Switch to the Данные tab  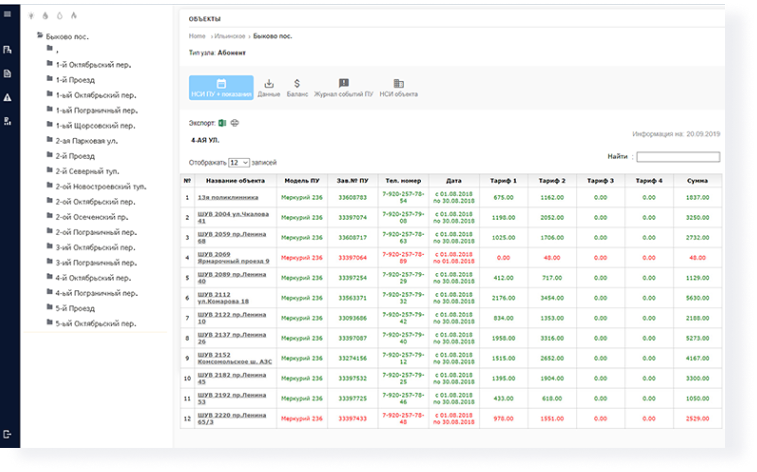268,88
